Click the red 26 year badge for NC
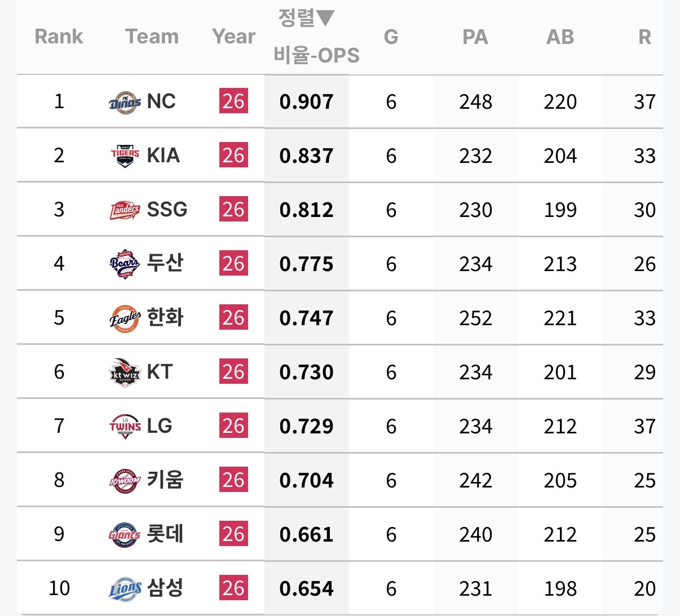The width and height of the screenshot is (680, 616). tap(233, 101)
